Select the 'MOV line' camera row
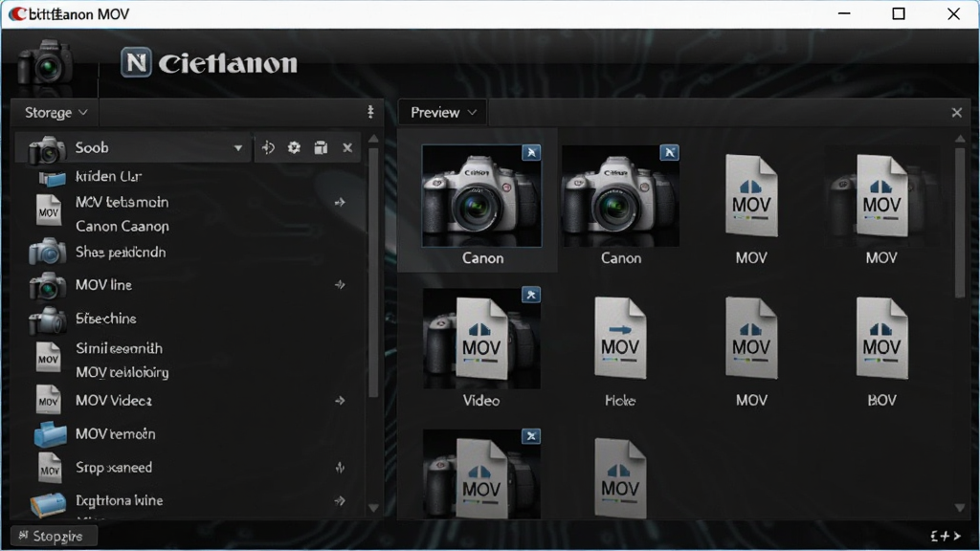Image resolution: width=980 pixels, height=551 pixels. click(188, 285)
